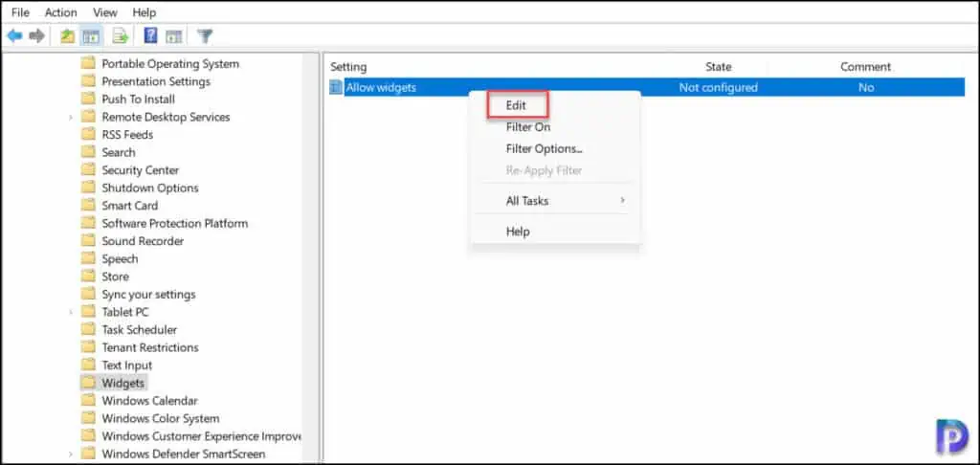Select Tenant Restrictions folder
Screen dimensions: 980x465
pos(150,347)
